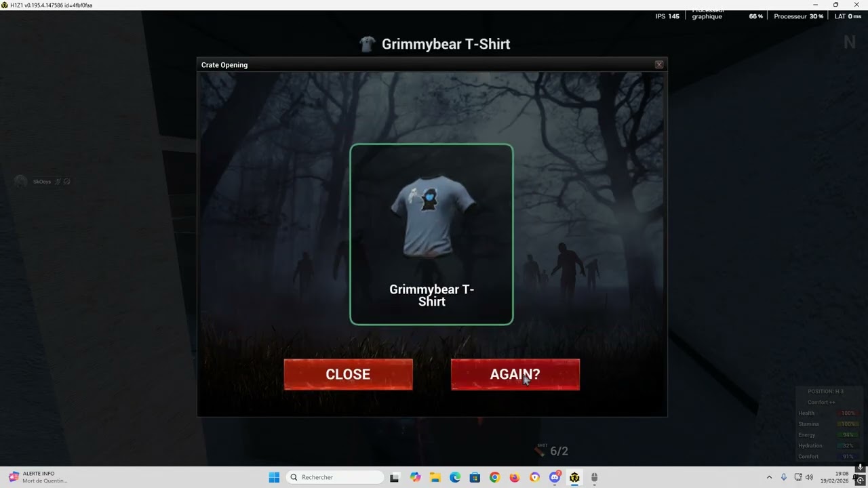The image size is (868, 488).
Task: Click the H1Z1 app icon in the title bar
Action: tap(5, 5)
